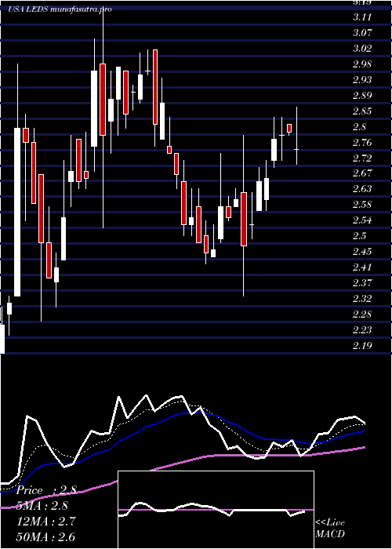Click the 2.41 price axis label

[x=362, y=267]
